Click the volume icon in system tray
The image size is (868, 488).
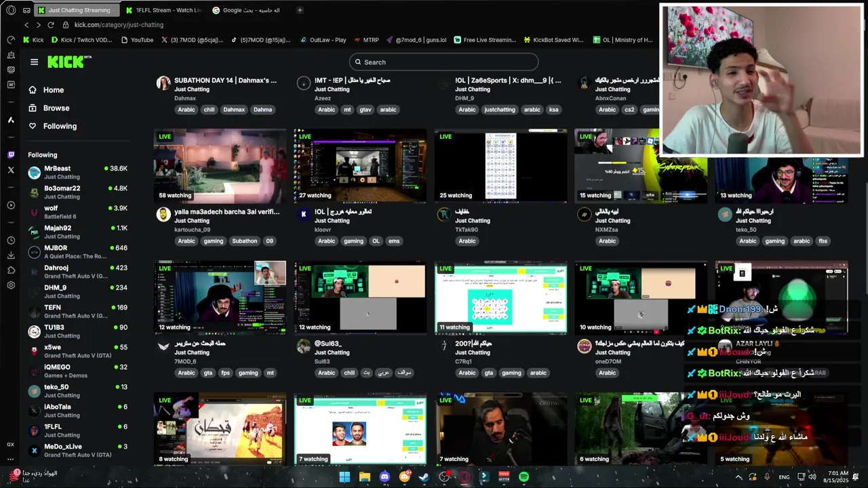pyautogui.click(x=814, y=477)
